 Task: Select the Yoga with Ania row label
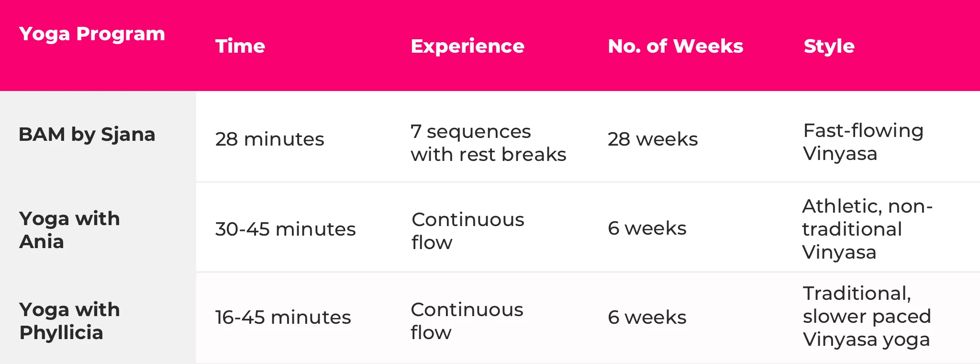pyautogui.click(x=69, y=230)
